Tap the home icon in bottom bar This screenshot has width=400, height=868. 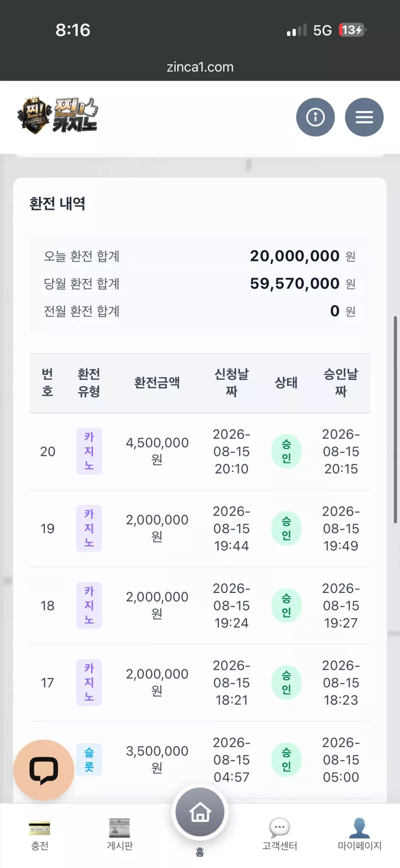click(200, 812)
